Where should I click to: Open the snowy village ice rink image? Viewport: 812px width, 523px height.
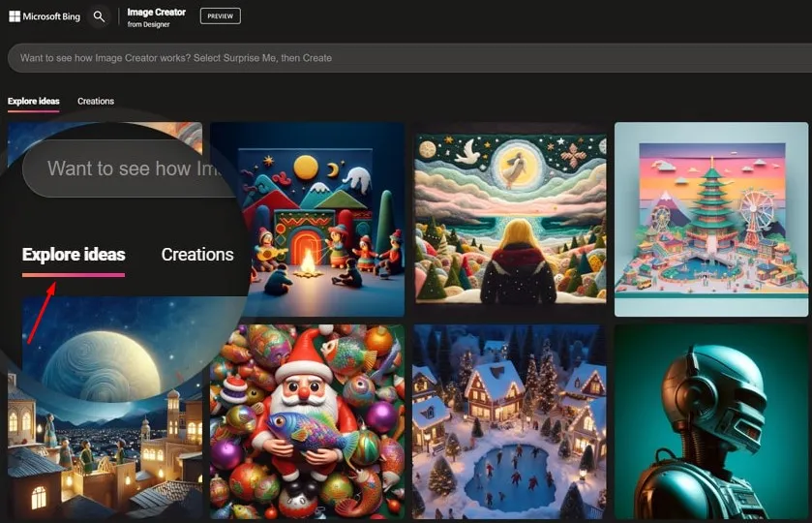point(510,422)
